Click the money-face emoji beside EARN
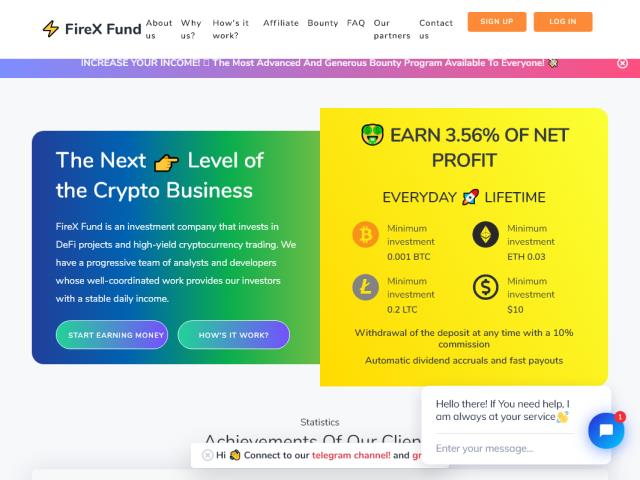Screen dimensions: 640x480 point(372,135)
